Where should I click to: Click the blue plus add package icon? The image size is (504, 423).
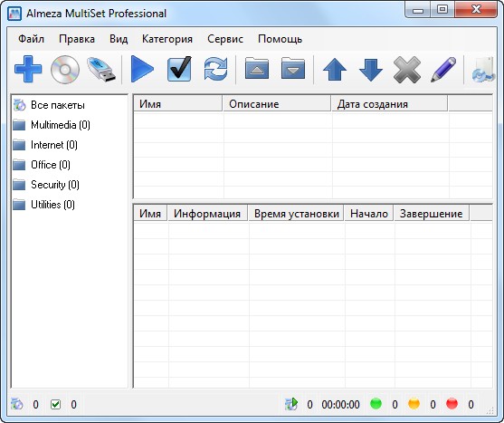(28, 69)
